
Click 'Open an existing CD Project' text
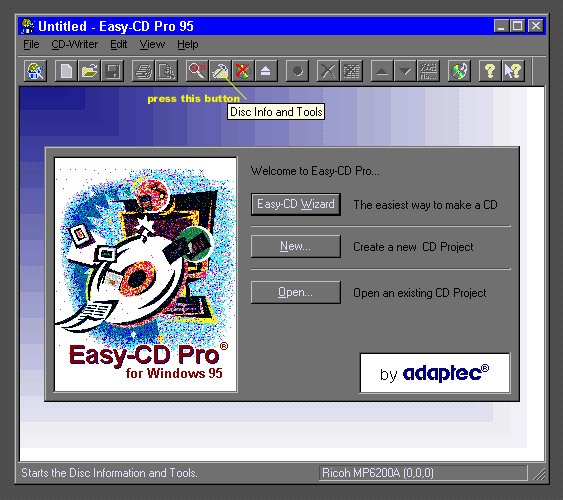coord(420,293)
